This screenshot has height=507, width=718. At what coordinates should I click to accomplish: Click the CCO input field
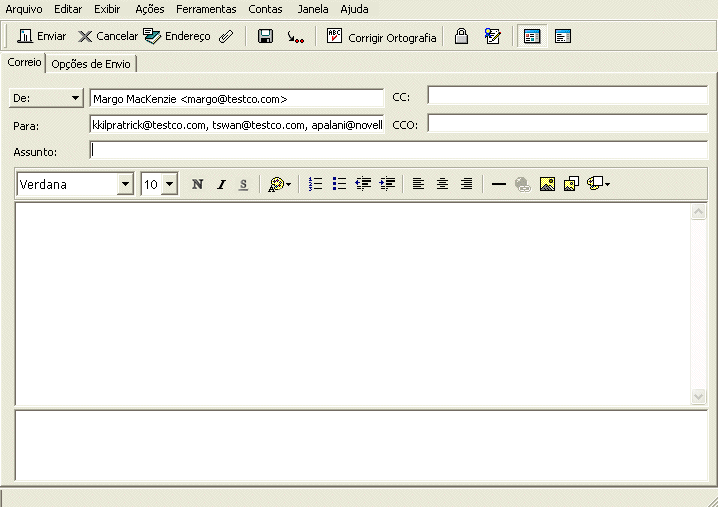click(x=567, y=123)
